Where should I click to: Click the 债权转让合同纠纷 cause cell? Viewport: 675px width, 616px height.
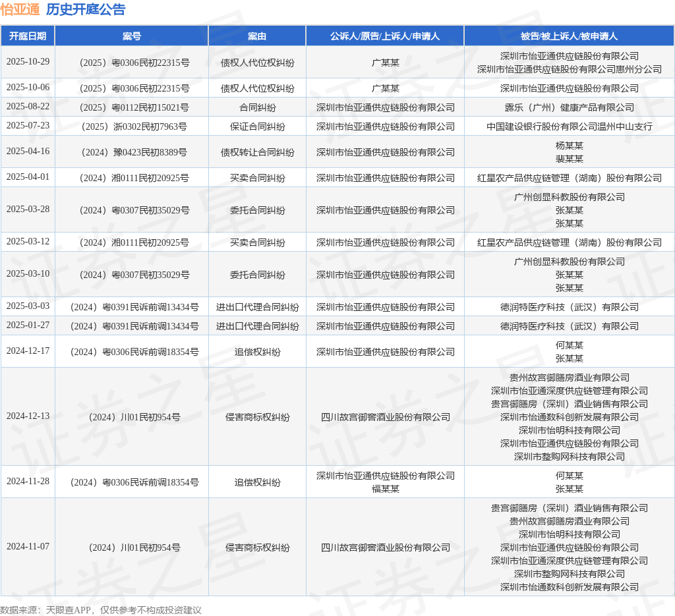(x=258, y=152)
